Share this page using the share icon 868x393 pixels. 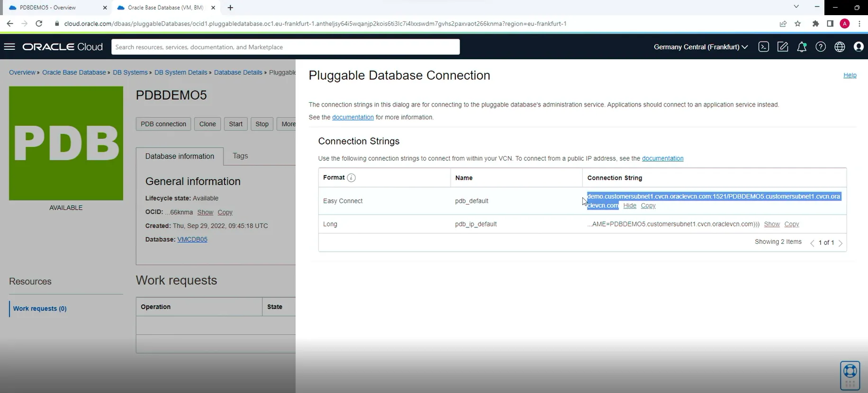(x=783, y=24)
